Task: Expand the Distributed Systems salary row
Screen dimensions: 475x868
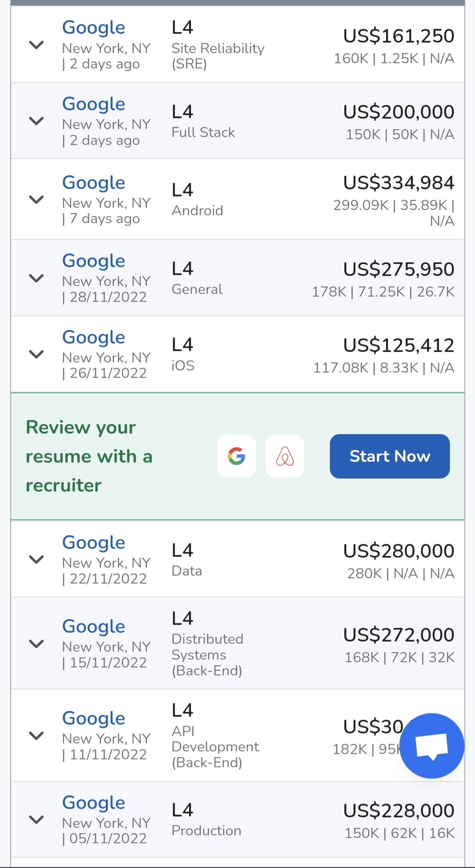Action: (36, 643)
